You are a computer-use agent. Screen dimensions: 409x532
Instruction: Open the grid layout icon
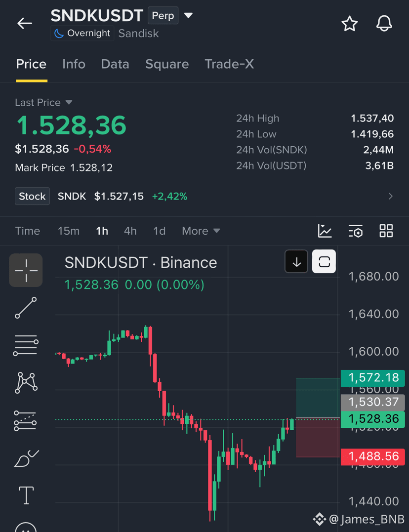tap(386, 231)
